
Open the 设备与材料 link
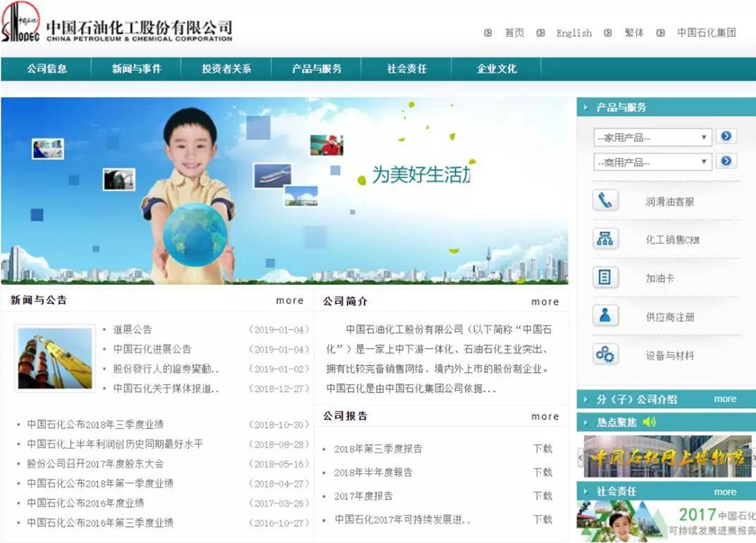(x=670, y=356)
